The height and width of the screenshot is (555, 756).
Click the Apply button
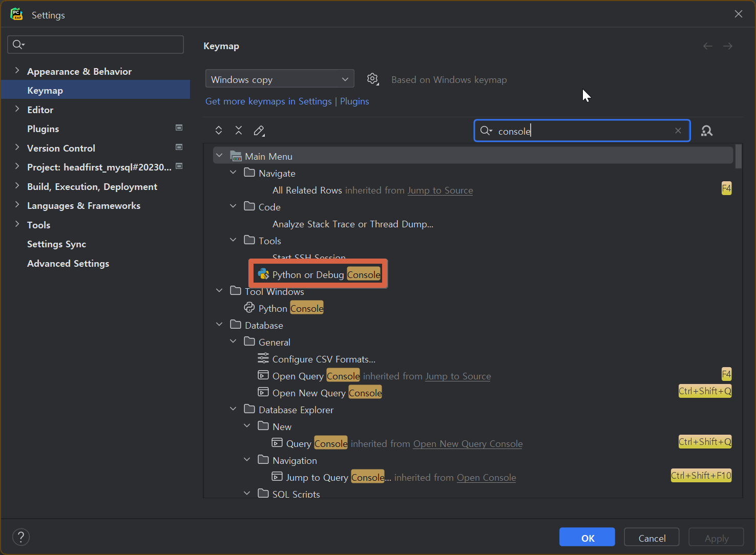point(716,538)
